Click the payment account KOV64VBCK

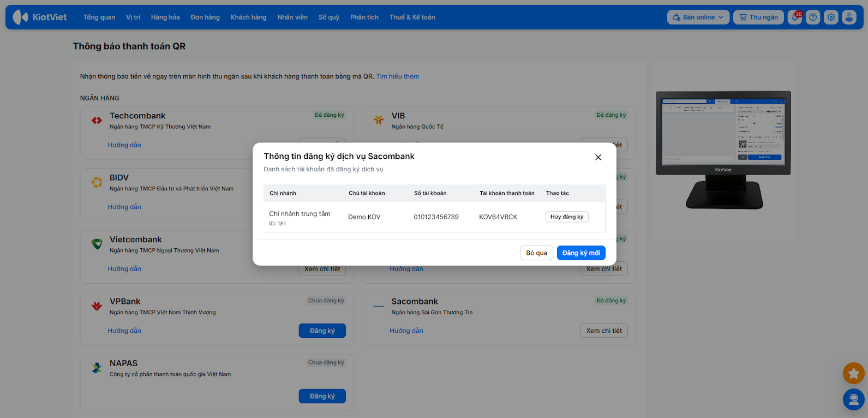click(x=498, y=217)
